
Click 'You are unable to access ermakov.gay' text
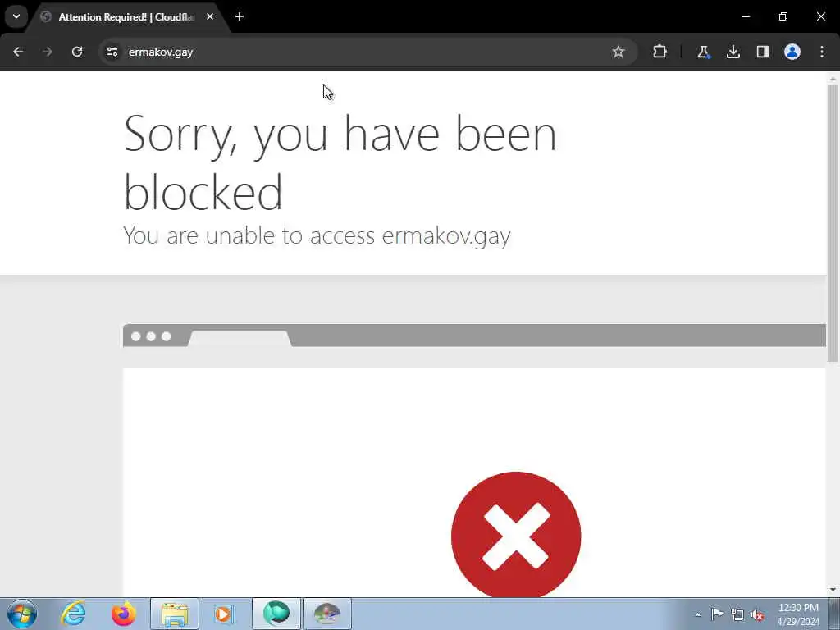click(x=317, y=235)
